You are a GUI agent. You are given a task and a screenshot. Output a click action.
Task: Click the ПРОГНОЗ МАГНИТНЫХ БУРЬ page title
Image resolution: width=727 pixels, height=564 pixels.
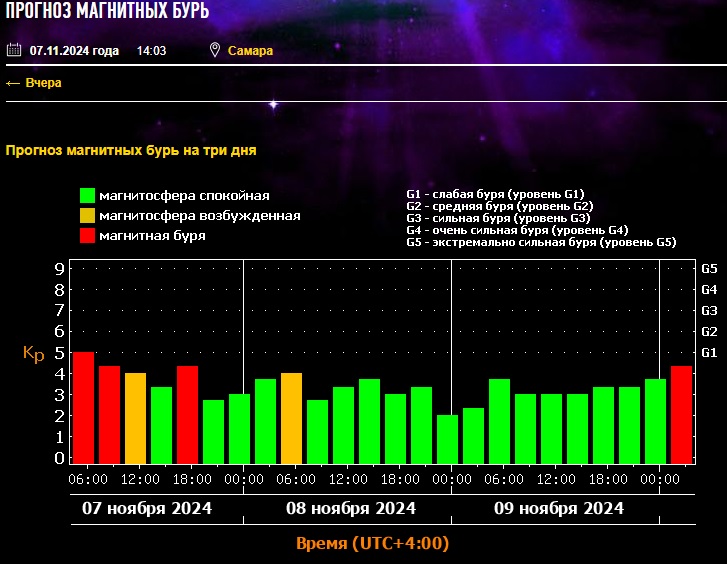pos(110,14)
